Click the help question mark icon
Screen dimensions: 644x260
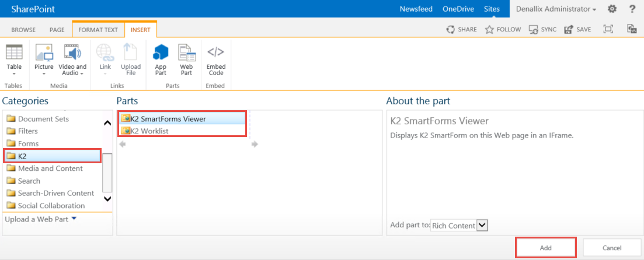632,9
